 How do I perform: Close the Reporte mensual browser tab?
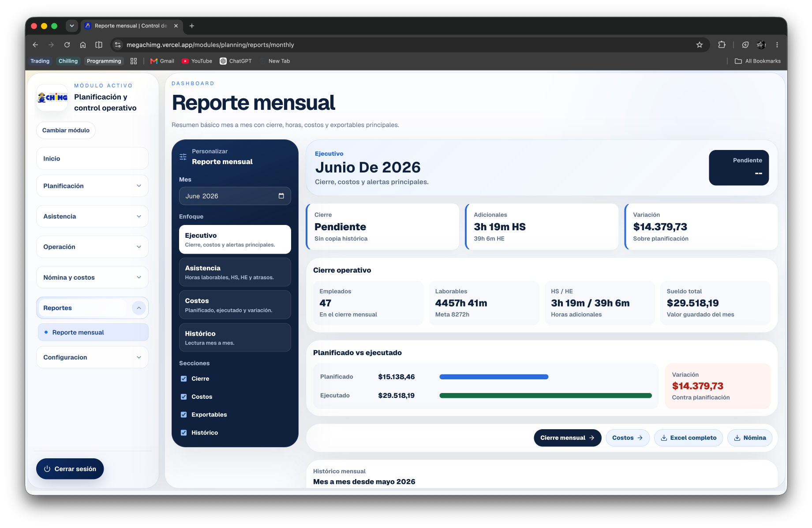click(x=176, y=26)
